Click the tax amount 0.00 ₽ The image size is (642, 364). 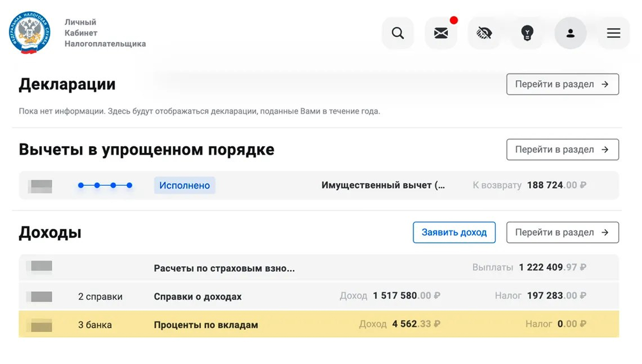tap(572, 324)
